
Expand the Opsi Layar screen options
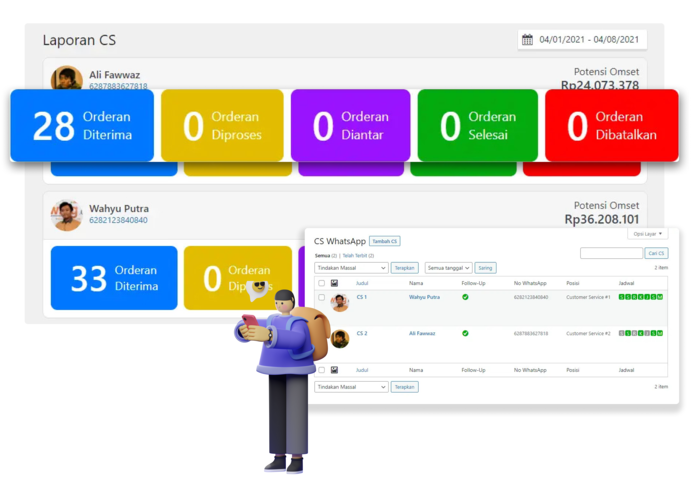tap(647, 234)
